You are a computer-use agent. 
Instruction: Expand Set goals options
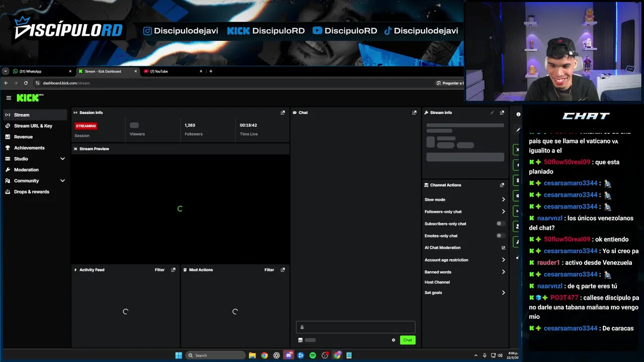[503, 293]
